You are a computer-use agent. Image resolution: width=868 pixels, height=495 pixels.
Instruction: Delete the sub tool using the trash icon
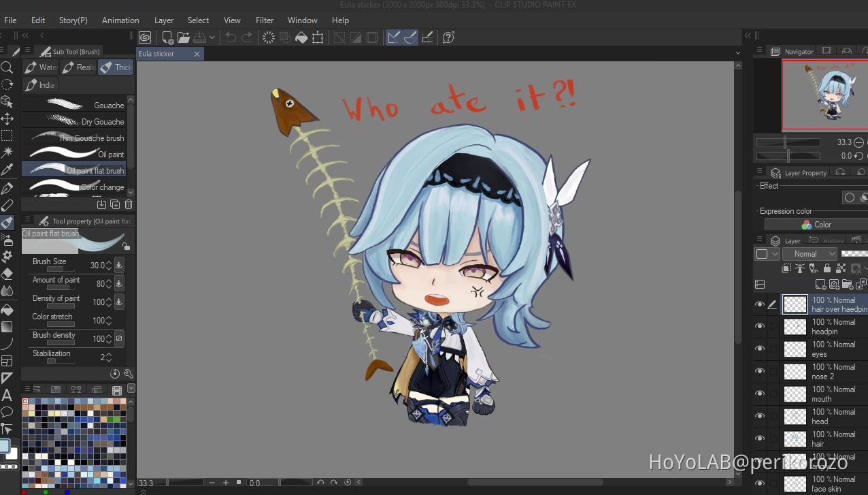128,204
